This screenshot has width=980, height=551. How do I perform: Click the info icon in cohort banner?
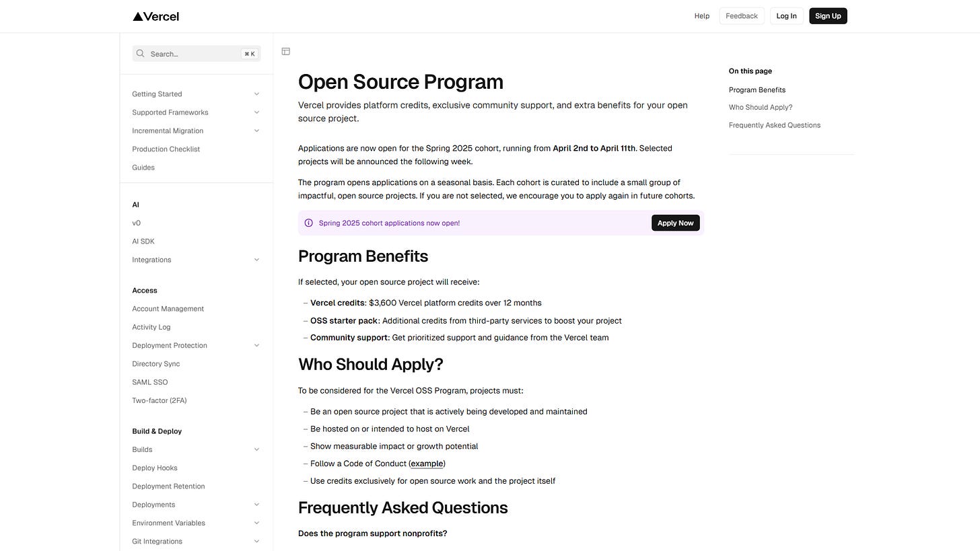[x=309, y=223]
